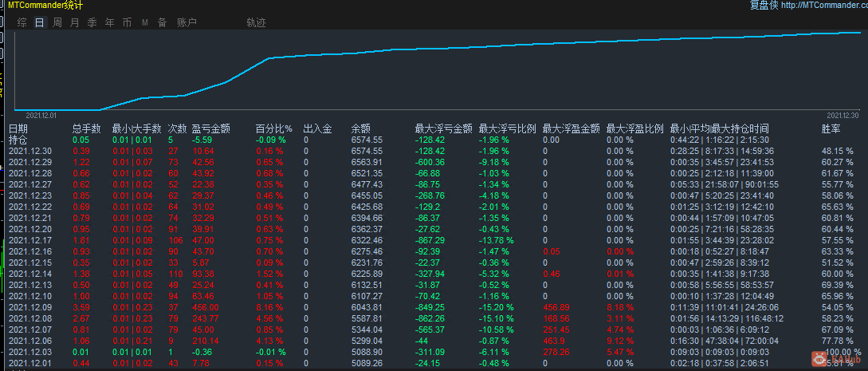The height and width of the screenshot is (371, 868).
Task: Click max floating profit 463.9
Action: [554, 341]
